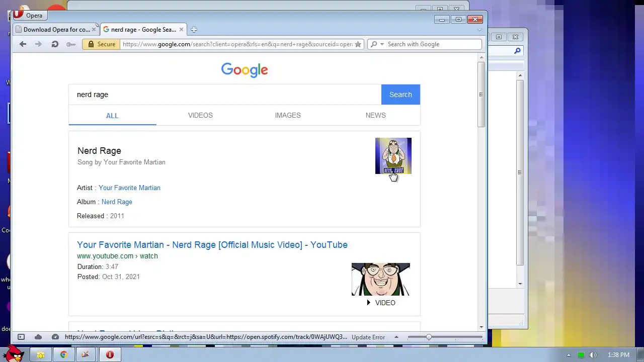Expand the zoom arrow beside Update Error
644x362 pixels.
point(396,337)
